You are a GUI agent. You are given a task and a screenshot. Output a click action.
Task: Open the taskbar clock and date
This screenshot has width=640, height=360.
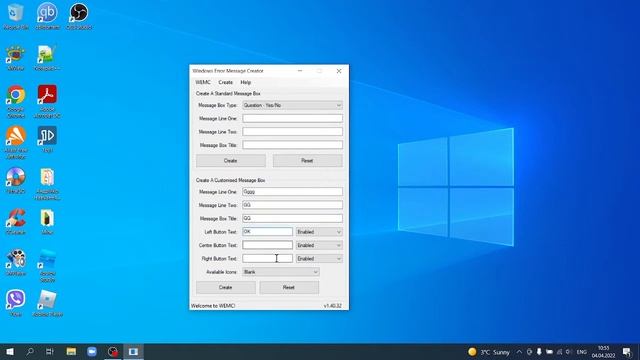[603, 352]
